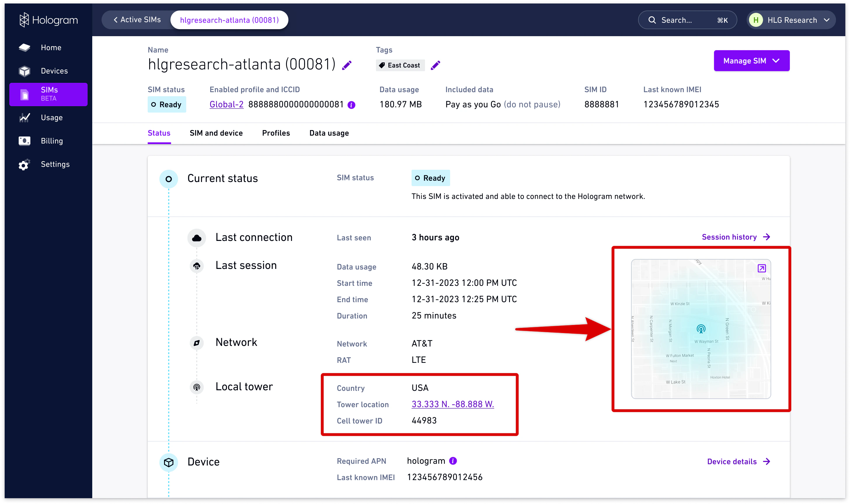The image size is (850, 504).
Task: Select SIMs BETA in the sidebar
Action: [48, 94]
